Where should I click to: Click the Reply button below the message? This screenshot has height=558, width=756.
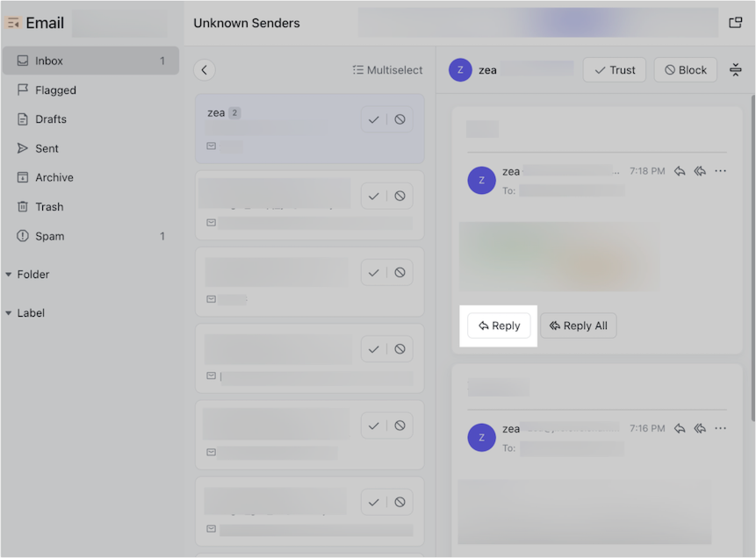click(x=499, y=325)
